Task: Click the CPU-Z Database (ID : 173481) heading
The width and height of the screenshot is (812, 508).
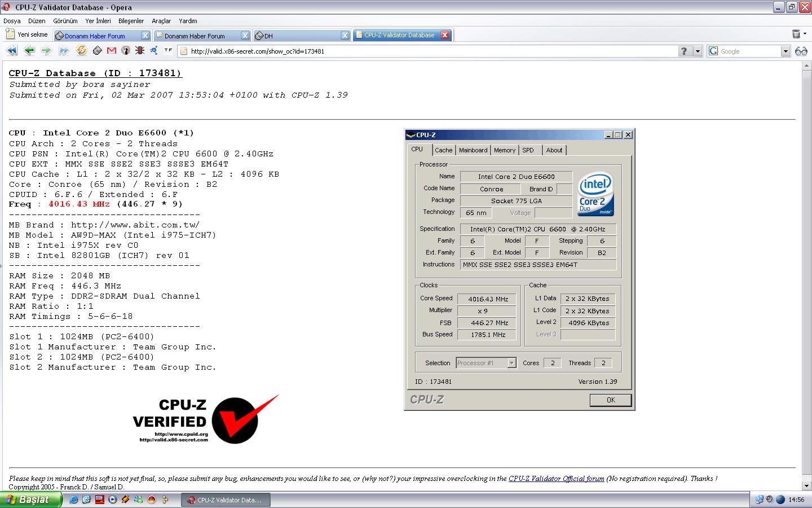Action: click(95, 73)
